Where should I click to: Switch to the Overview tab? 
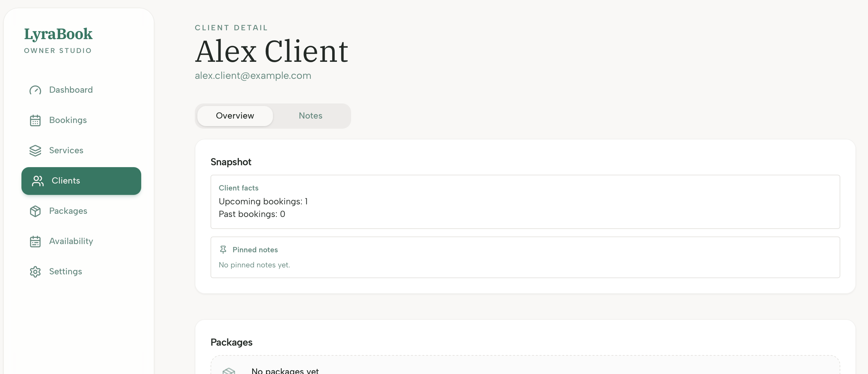click(235, 116)
